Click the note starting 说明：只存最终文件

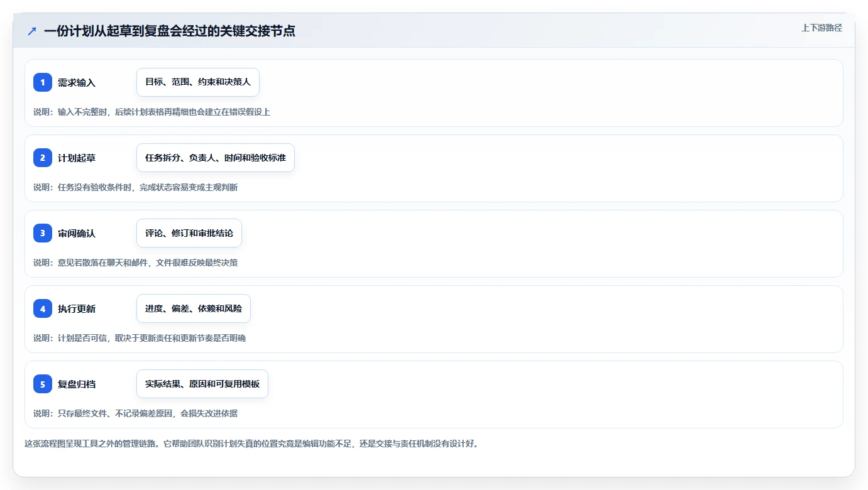click(136, 413)
